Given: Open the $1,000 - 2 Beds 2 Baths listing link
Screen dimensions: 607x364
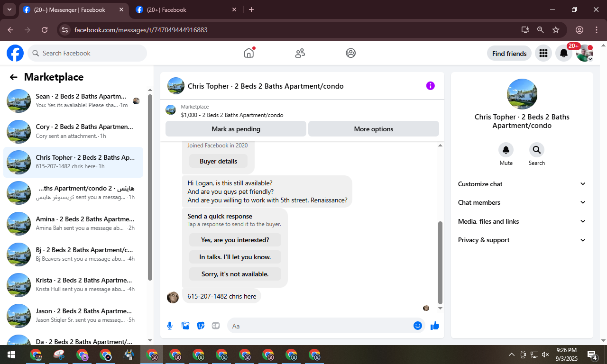Looking at the screenshot, I should click(x=232, y=115).
